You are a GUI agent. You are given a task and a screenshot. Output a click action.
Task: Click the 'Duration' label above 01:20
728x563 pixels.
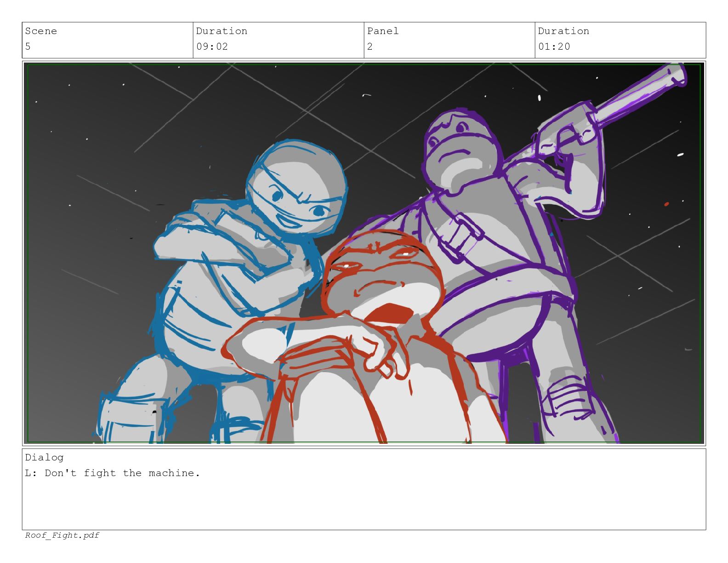(x=563, y=31)
